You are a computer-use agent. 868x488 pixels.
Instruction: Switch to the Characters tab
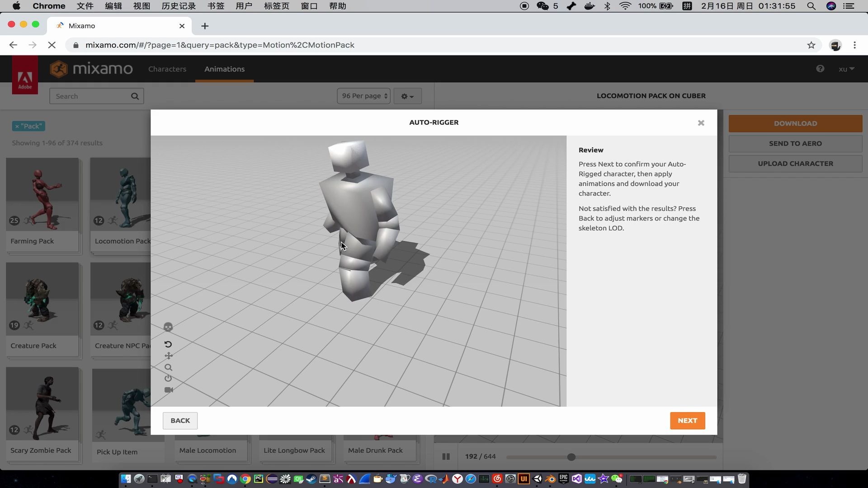pyautogui.click(x=167, y=69)
